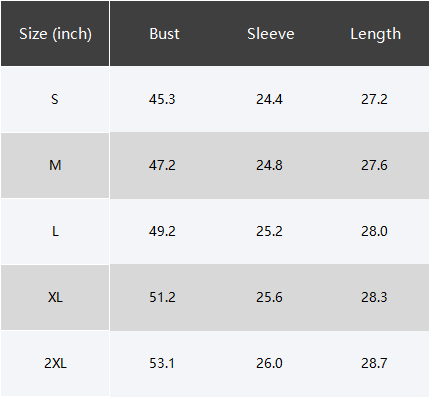Select bust value 51.2 for XL

[x=162, y=297]
